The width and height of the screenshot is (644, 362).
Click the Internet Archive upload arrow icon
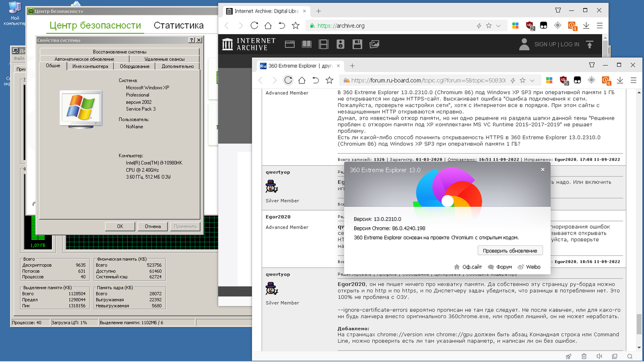click(590, 44)
